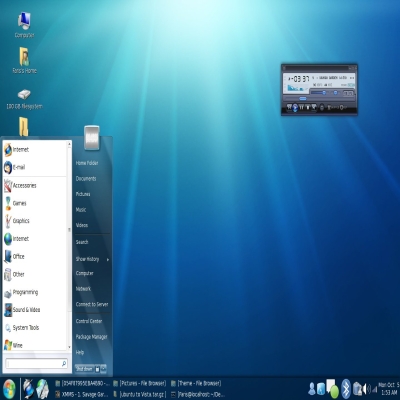Expand the Show History submenu
This screenshot has width=400, height=400.
92,259
